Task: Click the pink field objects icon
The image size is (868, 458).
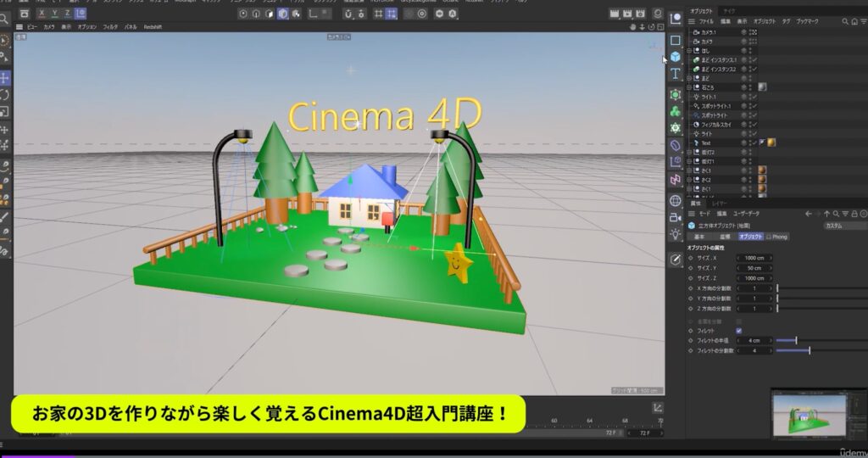Action: tap(676, 180)
